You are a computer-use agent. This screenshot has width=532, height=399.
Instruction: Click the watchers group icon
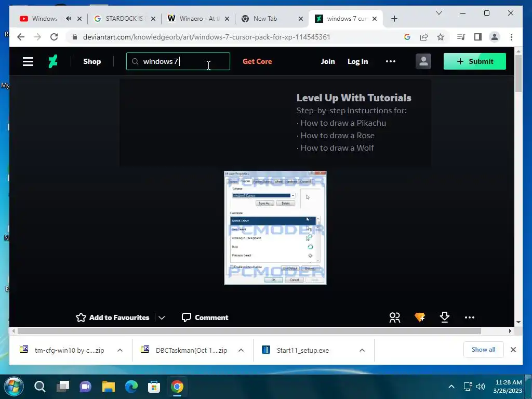coord(395,317)
